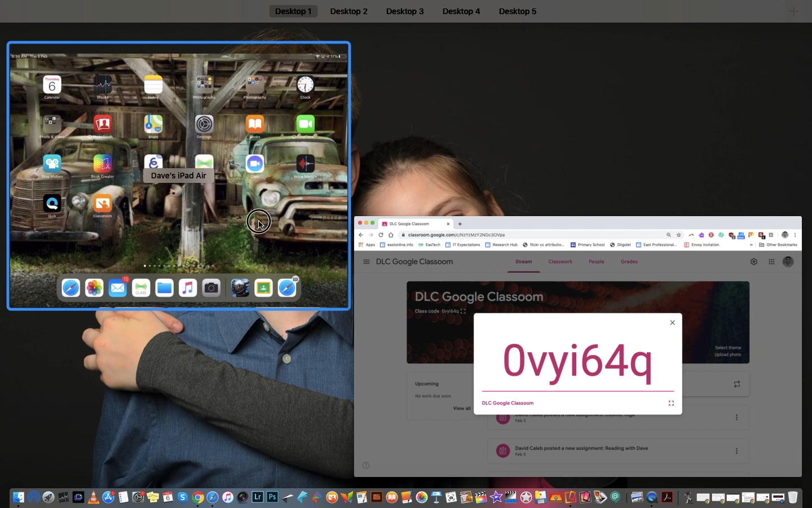The width and height of the screenshot is (812, 508).
Task: Open Classroom main hamburger menu
Action: (367, 262)
